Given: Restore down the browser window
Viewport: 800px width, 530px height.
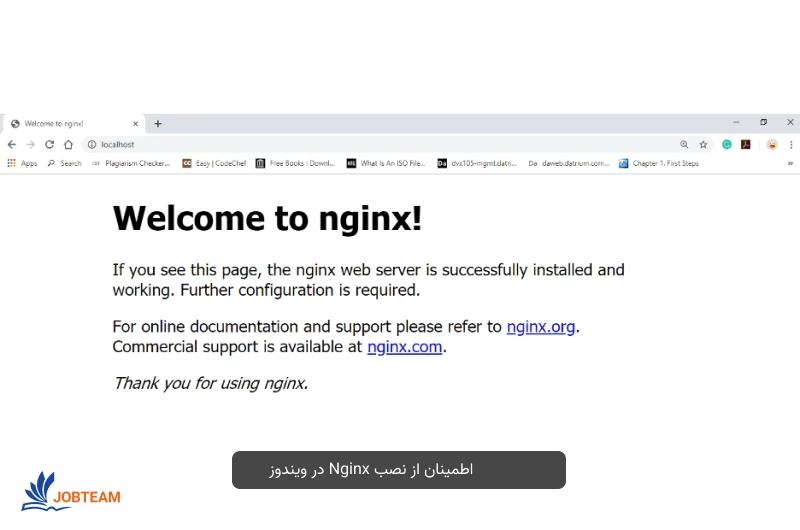Looking at the screenshot, I should (x=763, y=122).
